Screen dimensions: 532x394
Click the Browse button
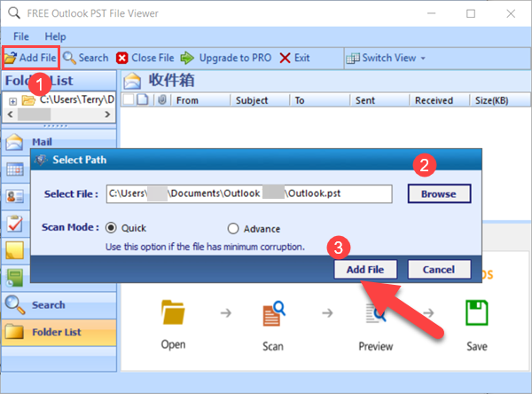(439, 193)
